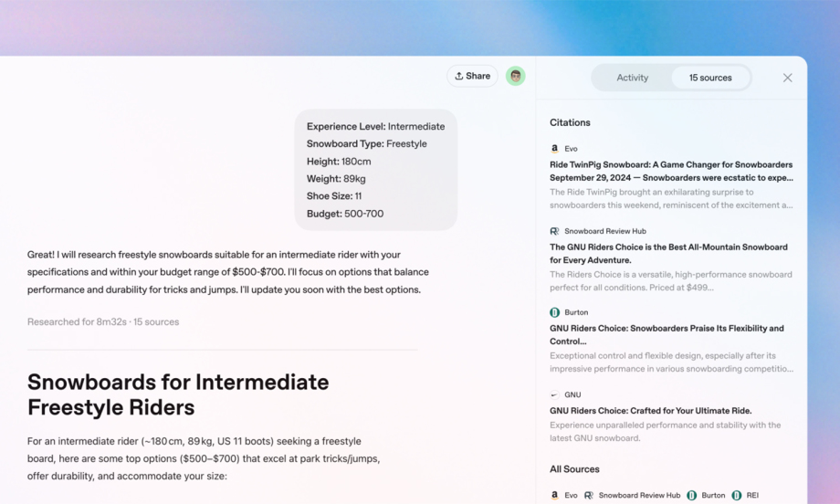Click the Burton chip under All Sources
Image resolution: width=840 pixels, height=504 pixels.
[706, 495]
